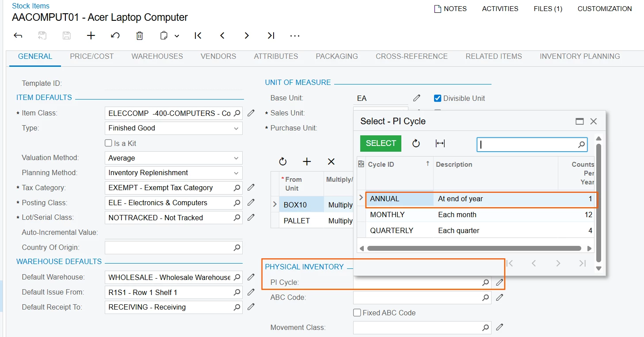
Task: Delete the stock item with trash icon
Action: 140,36
